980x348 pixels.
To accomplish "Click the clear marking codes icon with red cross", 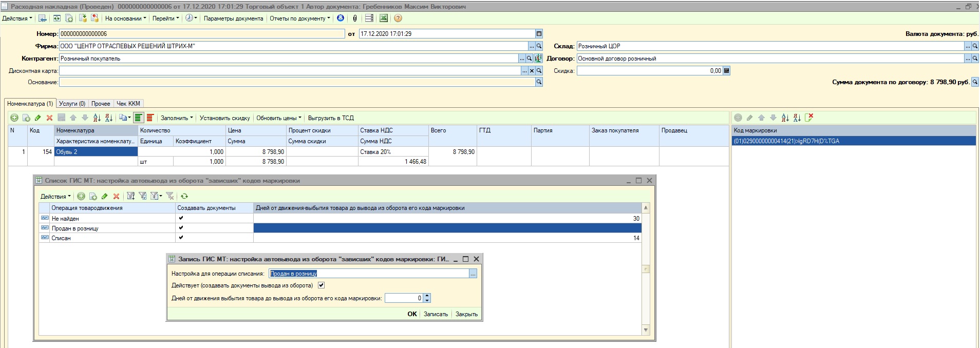I will pyautogui.click(x=809, y=118).
